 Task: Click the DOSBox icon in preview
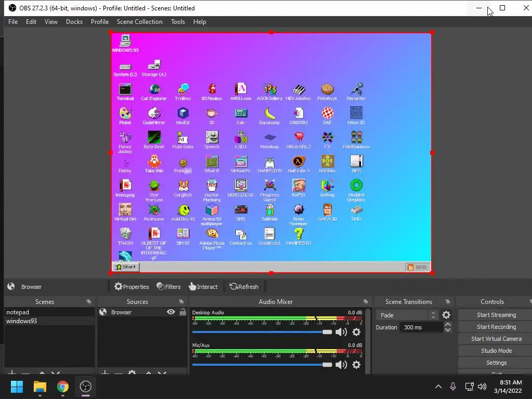(327, 162)
